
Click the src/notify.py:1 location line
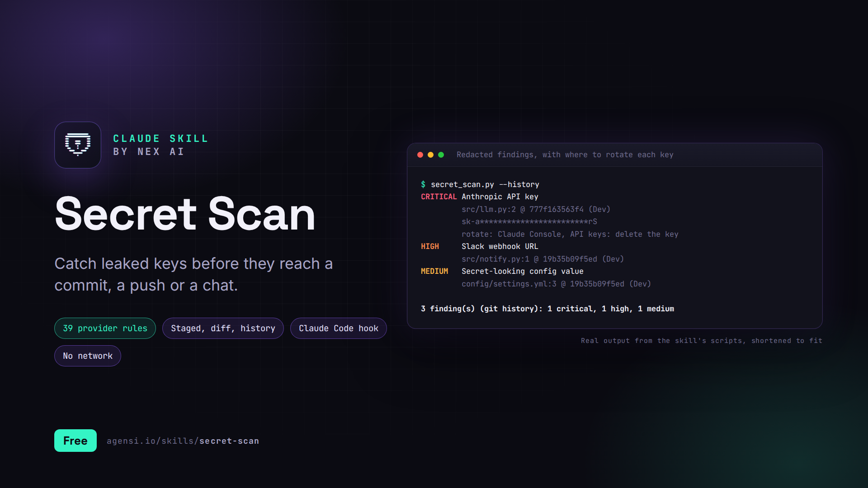(x=542, y=259)
